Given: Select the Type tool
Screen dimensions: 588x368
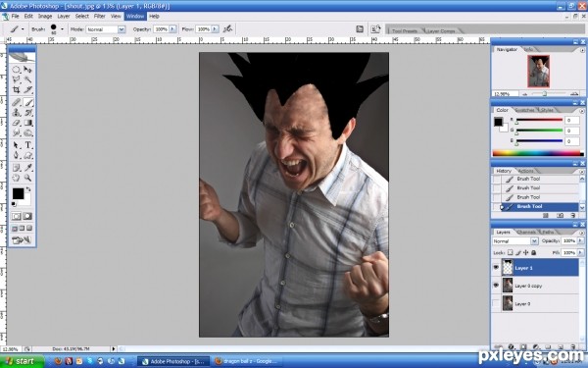Looking at the screenshot, I should [x=27, y=145].
